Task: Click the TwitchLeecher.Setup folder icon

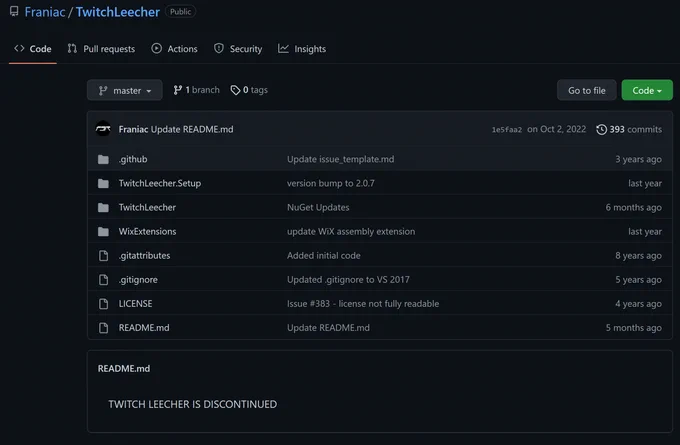Action: click(x=103, y=183)
